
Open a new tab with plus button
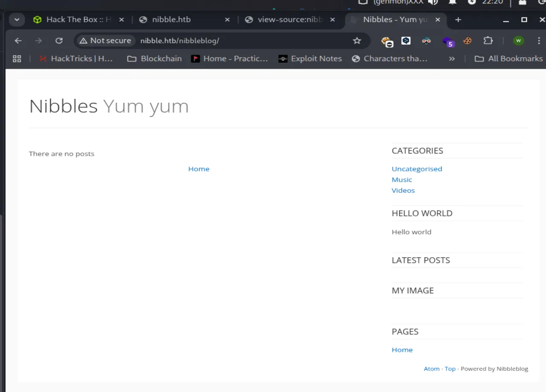pos(458,20)
